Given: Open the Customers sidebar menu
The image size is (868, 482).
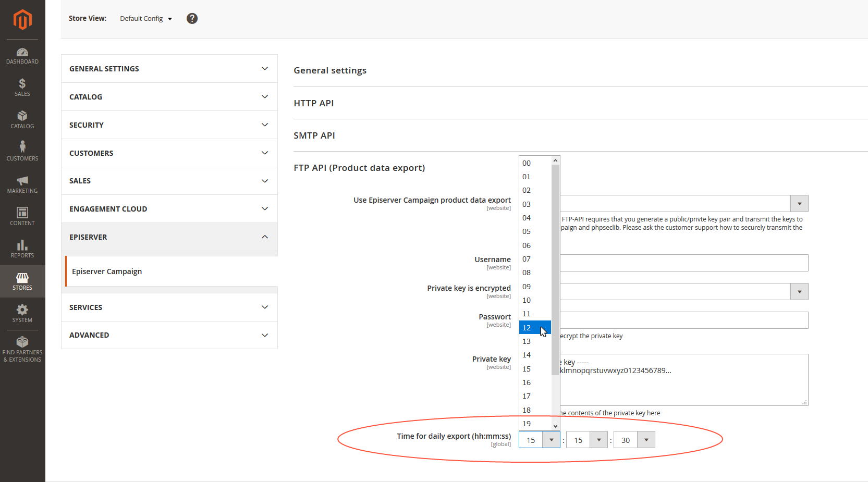Looking at the screenshot, I should click(x=22, y=152).
